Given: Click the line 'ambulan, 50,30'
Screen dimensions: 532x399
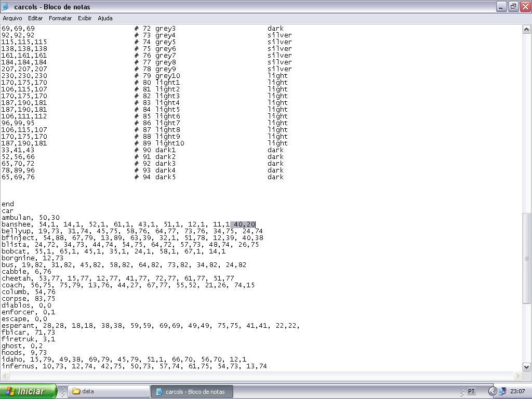Looking at the screenshot, I should coord(31,218).
